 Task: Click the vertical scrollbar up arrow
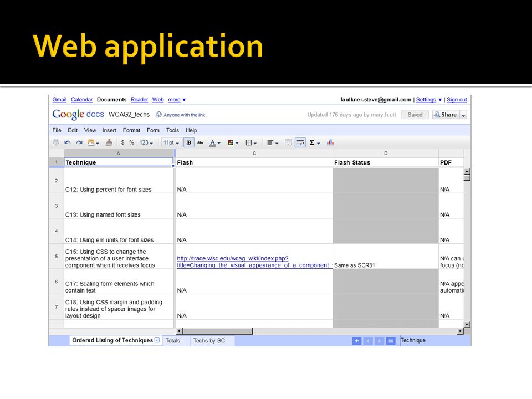pos(467,171)
